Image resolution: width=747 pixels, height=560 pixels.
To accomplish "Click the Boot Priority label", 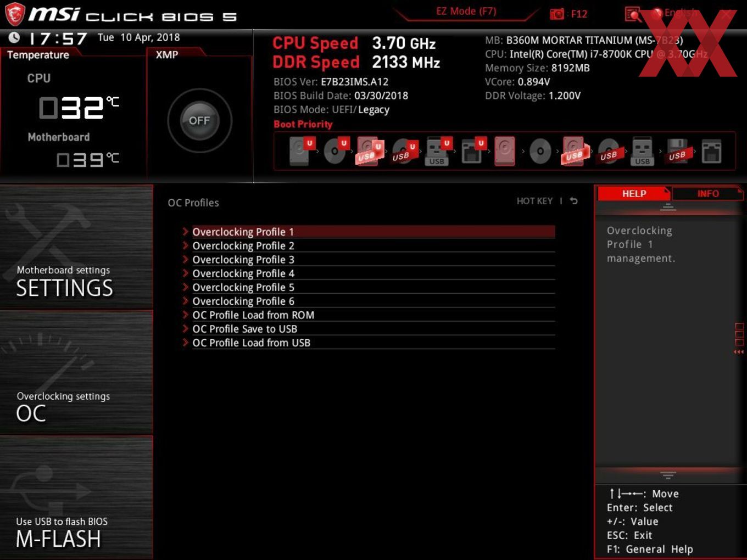I will [x=303, y=124].
